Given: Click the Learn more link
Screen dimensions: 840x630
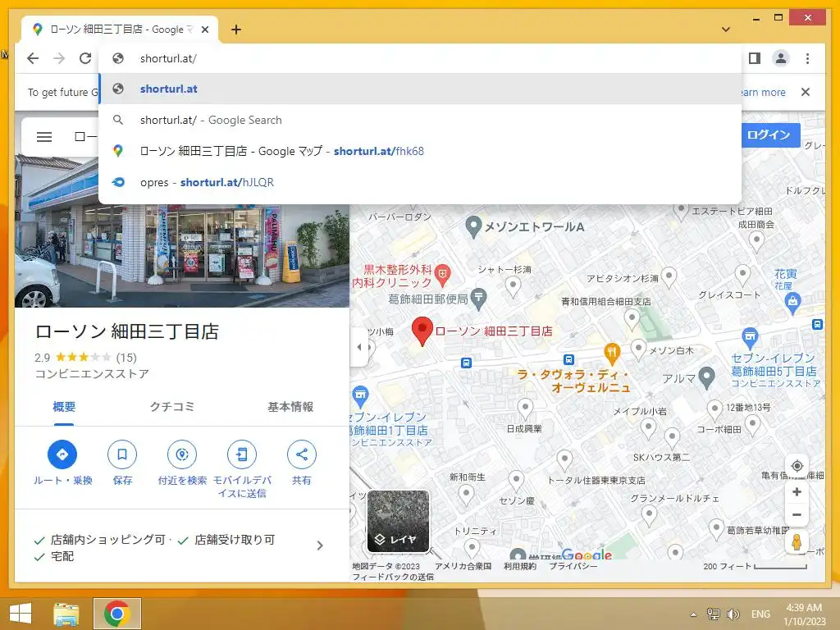Looking at the screenshot, I should [762, 92].
